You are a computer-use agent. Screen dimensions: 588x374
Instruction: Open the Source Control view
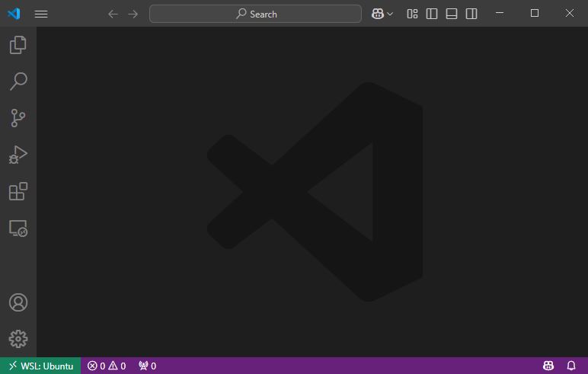18,118
